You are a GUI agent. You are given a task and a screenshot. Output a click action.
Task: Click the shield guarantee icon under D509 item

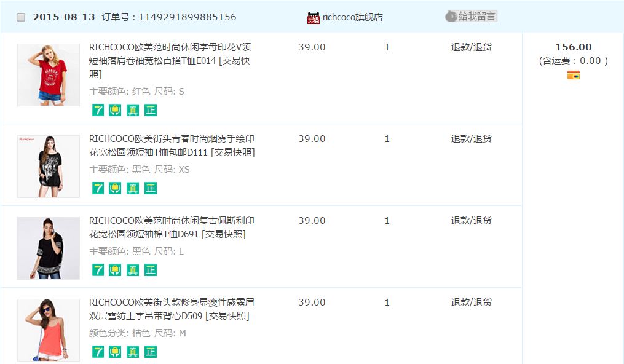pos(116,352)
